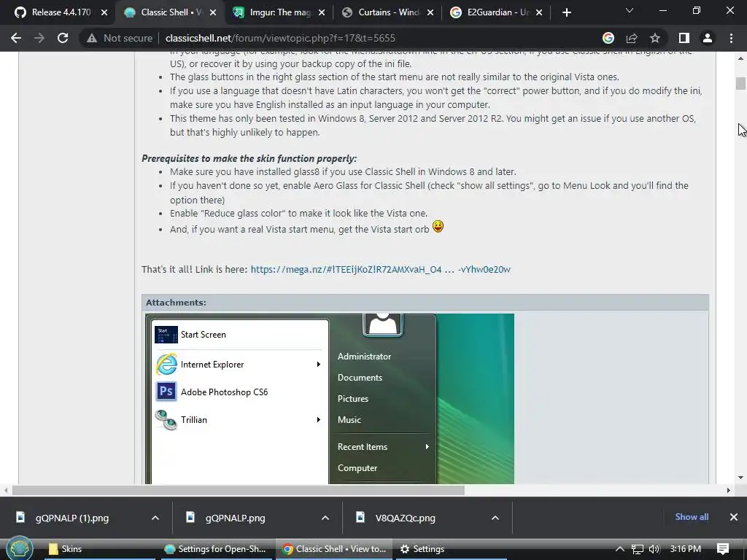Viewport: 747px width, 560px height.
Task: Click the page scroll-up arrow
Action: (740, 58)
